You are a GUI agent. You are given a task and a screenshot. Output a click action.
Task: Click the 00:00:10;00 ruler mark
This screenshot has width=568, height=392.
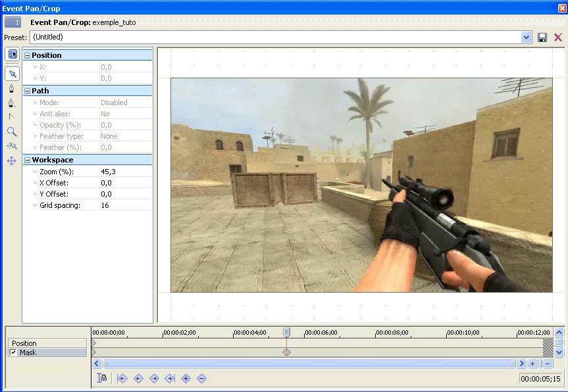(x=463, y=332)
